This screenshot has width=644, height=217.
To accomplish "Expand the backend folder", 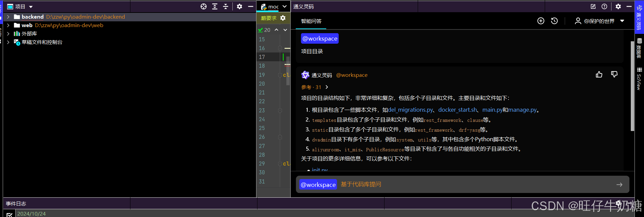I will 8,17.
